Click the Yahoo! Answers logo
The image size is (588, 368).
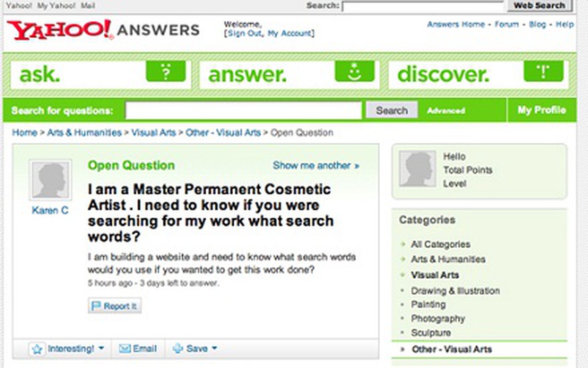(103, 30)
